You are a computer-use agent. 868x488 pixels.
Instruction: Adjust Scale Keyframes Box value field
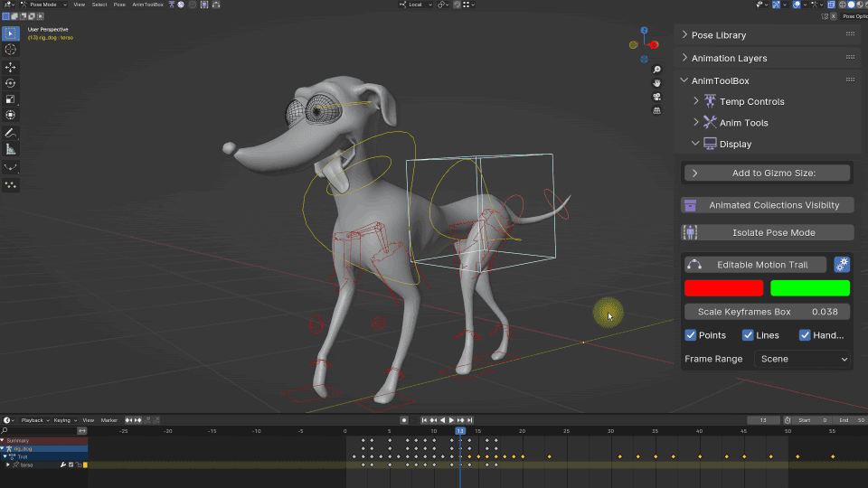768,312
